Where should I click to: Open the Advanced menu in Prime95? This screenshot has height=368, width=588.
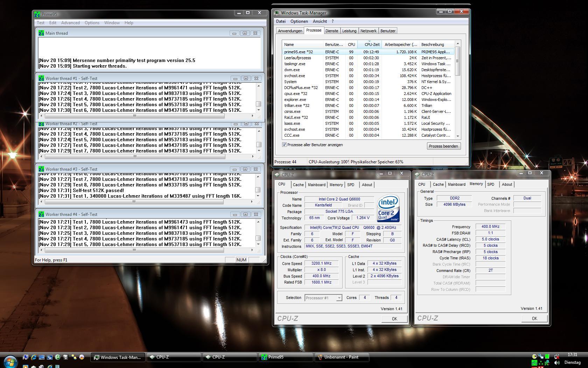pyautogui.click(x=70, y=23)
